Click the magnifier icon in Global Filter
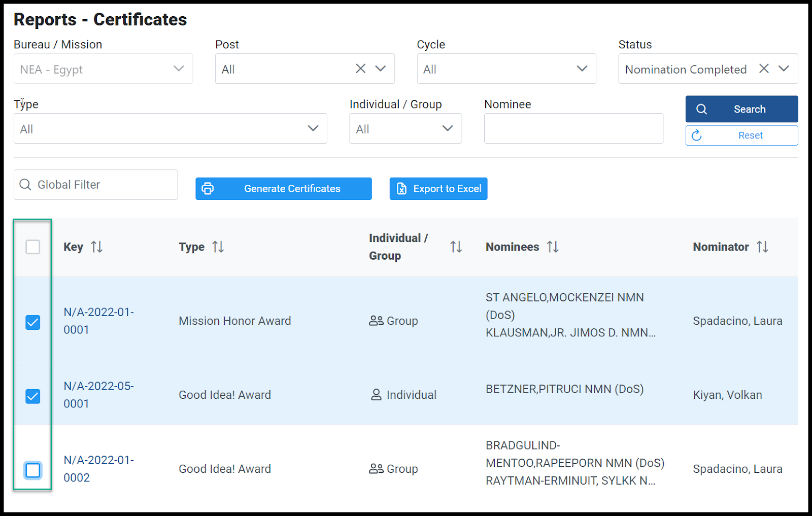 25,185
